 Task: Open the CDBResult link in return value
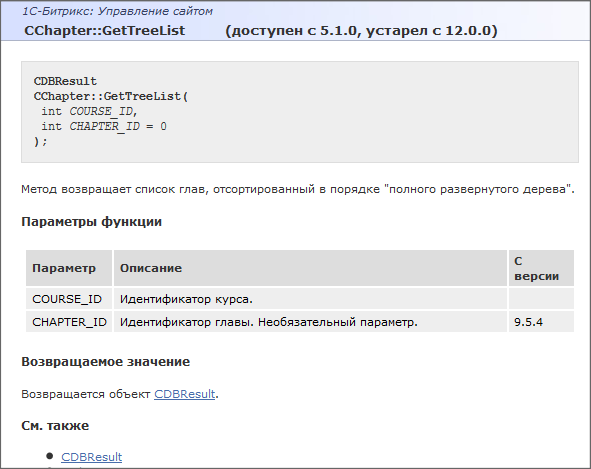click(184, 394)
